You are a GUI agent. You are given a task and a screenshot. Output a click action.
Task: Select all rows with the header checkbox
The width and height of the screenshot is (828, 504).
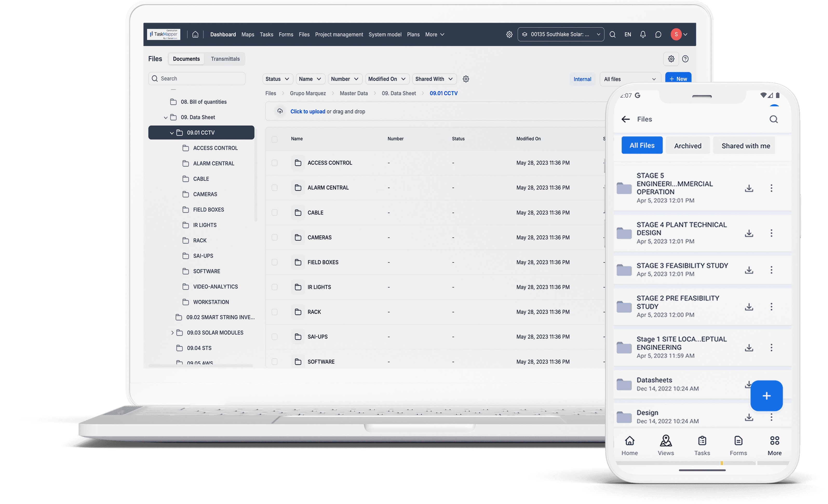tap(274, 139)
